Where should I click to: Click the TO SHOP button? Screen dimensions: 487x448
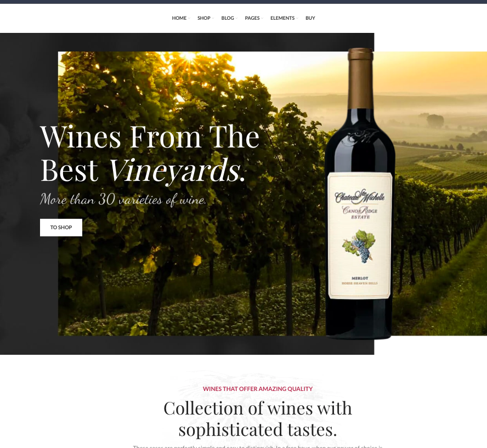pyautogui.click(x=61, y=227)
